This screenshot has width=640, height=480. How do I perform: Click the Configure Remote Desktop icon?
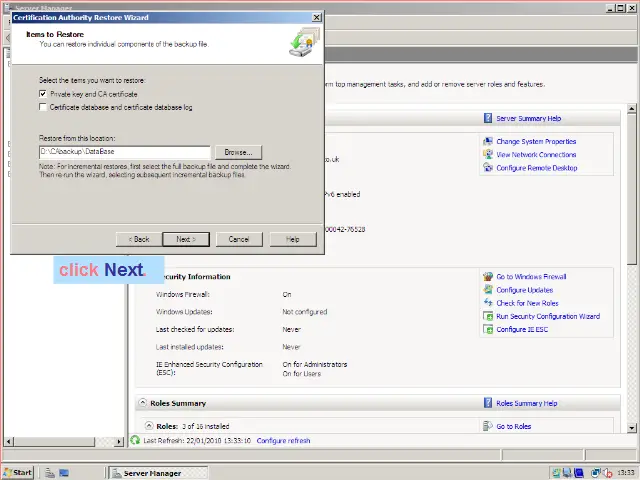pos(488,167)
